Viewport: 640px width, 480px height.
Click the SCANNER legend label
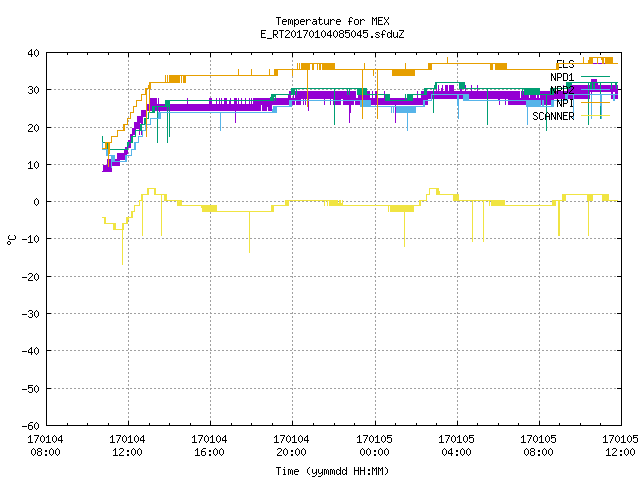553,116
